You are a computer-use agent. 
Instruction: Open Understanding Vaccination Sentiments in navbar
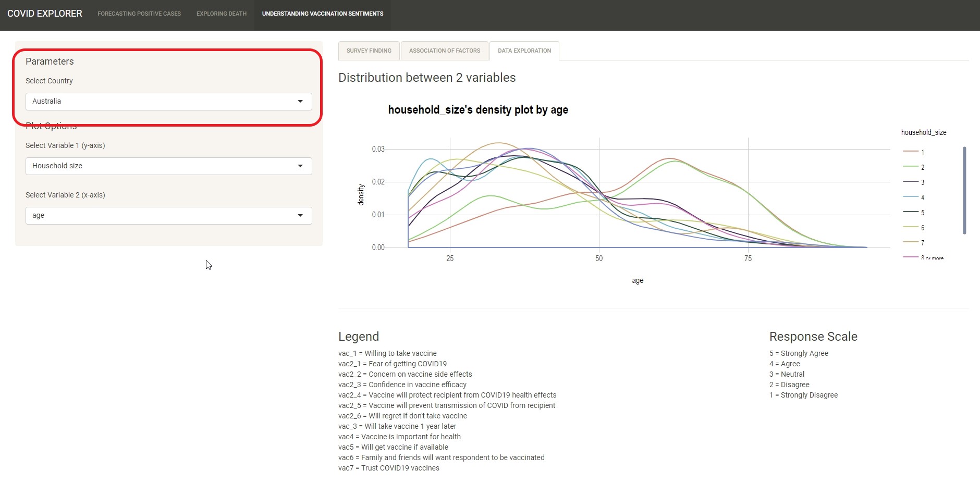(x=322, y=14)
